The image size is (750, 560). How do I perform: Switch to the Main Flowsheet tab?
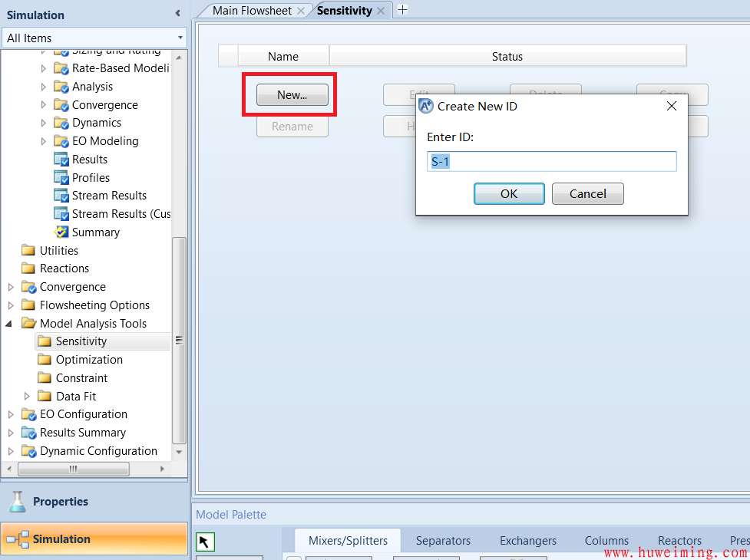[x=252, y=11]
